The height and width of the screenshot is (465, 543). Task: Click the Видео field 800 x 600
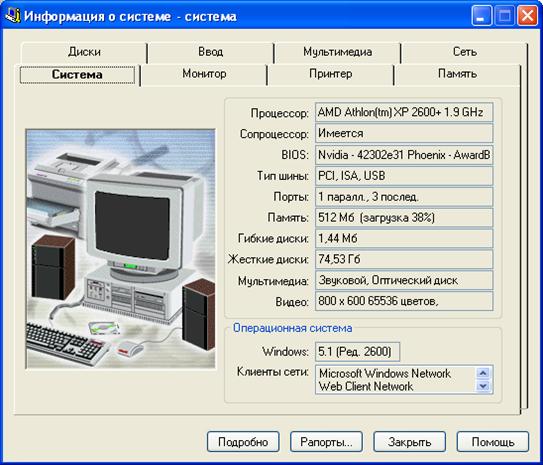(404, 301)
